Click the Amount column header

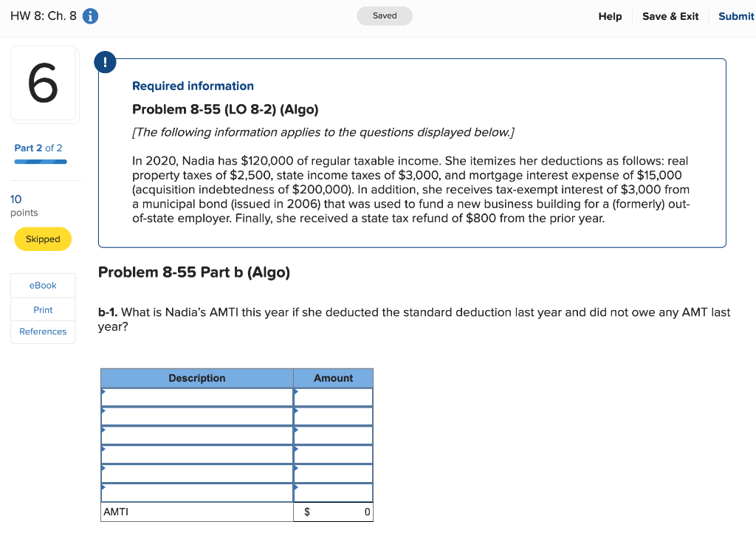[x=333, y=378]
